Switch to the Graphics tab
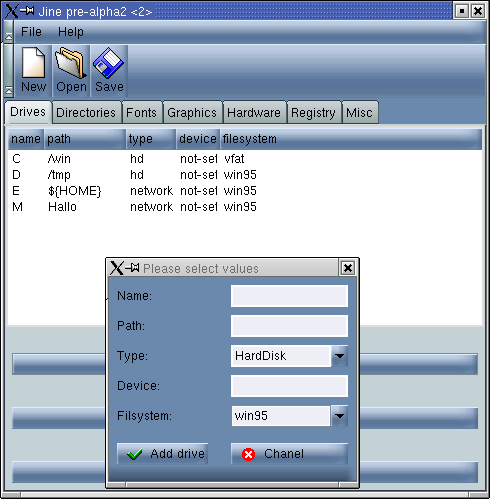 click(x=192, y=112)
